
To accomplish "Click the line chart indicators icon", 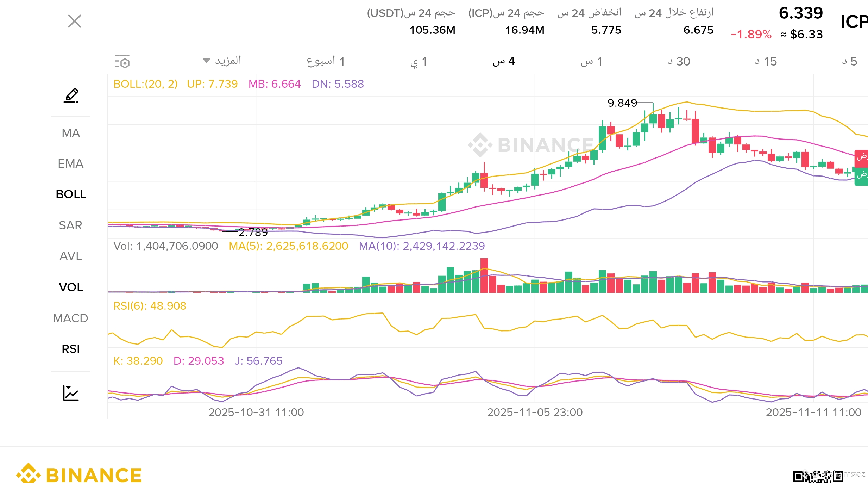I will tap(71, 393).
